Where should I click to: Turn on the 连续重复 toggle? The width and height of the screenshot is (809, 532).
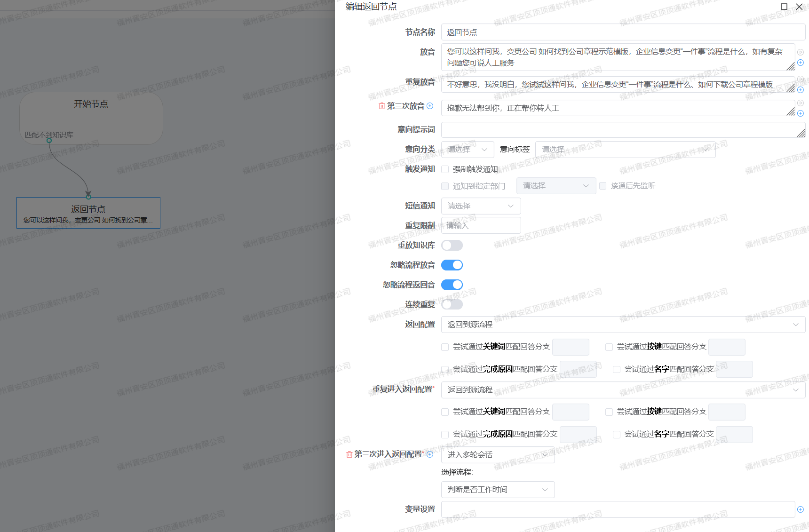click(x=452, y=304)
